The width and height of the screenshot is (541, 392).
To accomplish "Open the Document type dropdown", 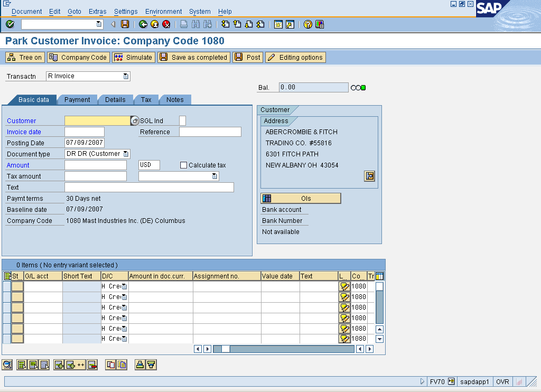I will tap(126, 154).
